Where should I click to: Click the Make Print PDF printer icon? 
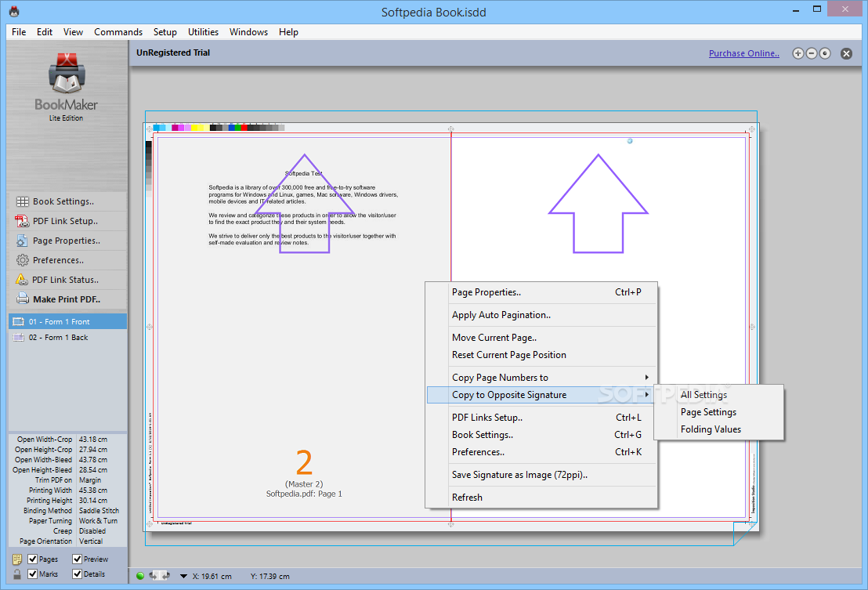click(x=23, y=299)
